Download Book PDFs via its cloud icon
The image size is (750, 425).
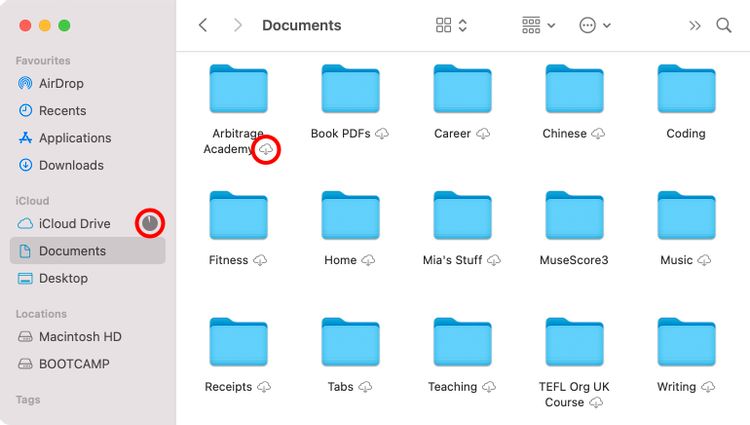point(382,133)
